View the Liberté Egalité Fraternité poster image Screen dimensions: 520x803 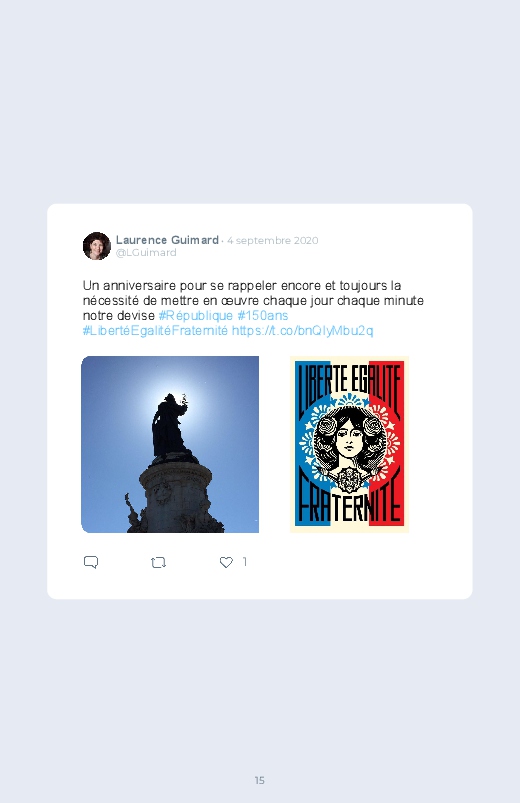(x=349, y=444)
